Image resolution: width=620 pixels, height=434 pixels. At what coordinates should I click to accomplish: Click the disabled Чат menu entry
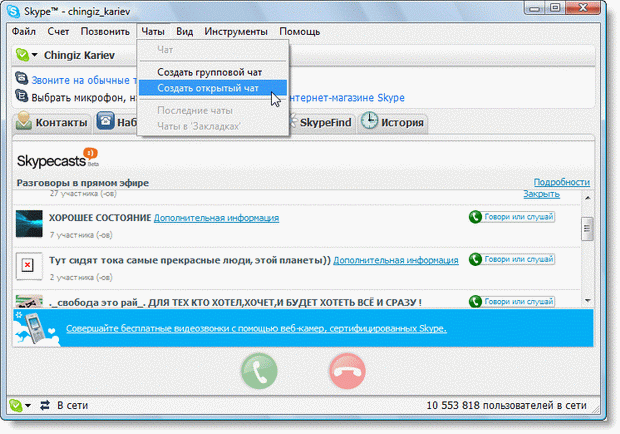(213, 50)
